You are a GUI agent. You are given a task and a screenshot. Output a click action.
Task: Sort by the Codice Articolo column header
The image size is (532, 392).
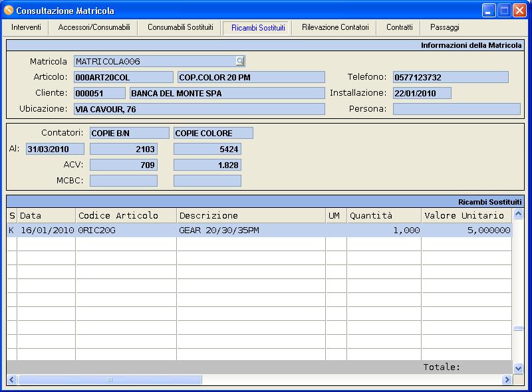(x=126, y=215)
